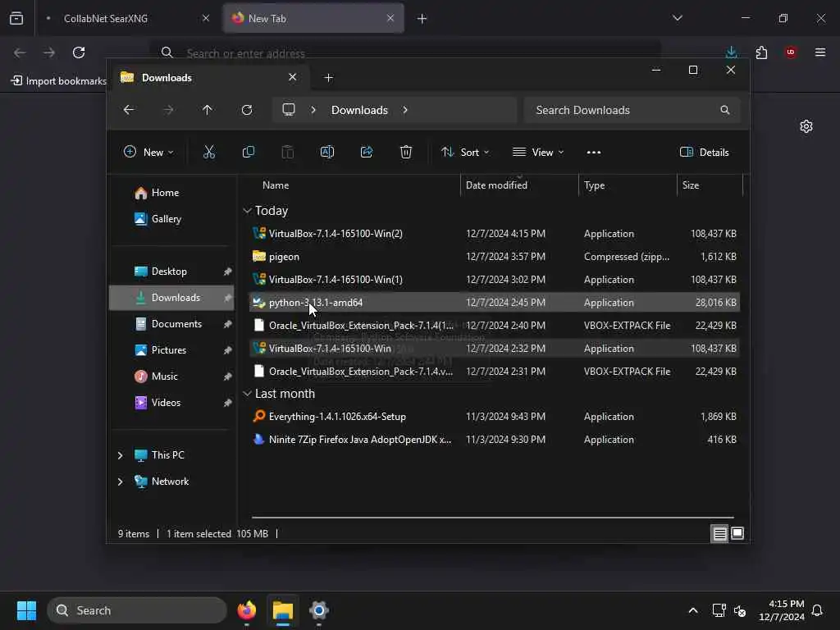
Task: Open Firefox extensions puzzle icon
Action: (x=761, y=52)
